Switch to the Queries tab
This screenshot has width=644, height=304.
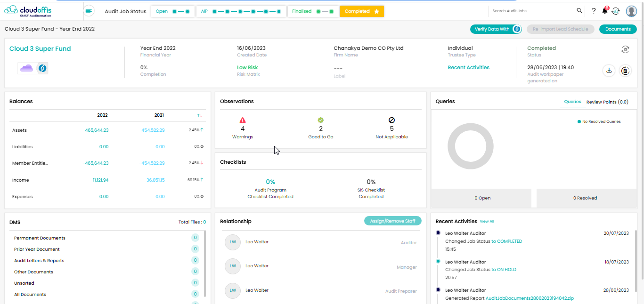click(x=572, y=102)
